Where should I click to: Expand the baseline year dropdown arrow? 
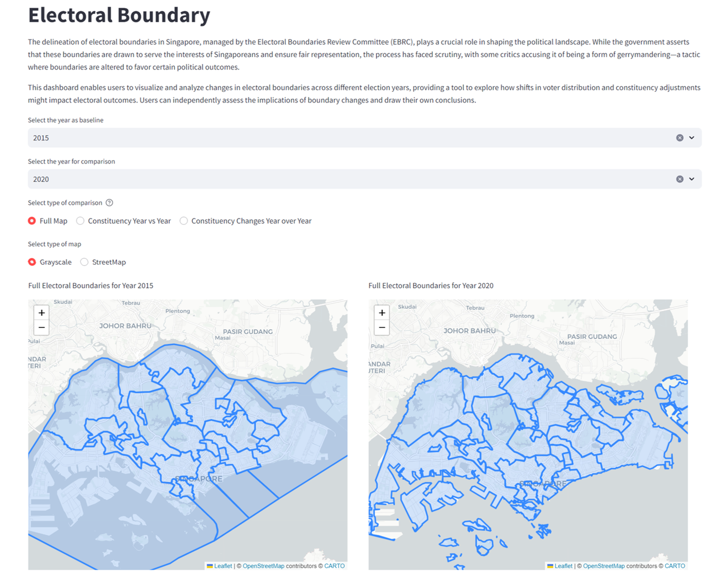[x=692, y=138]
